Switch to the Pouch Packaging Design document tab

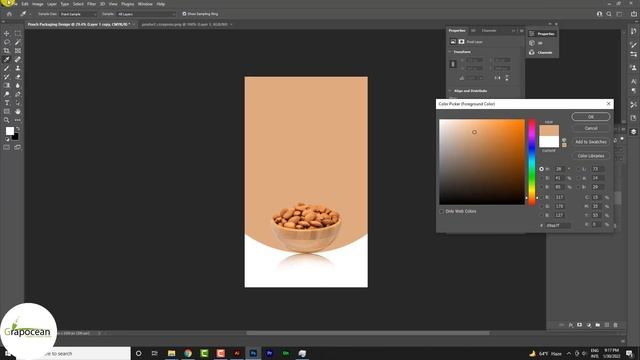pyautogui.click(x=80, y=24)
